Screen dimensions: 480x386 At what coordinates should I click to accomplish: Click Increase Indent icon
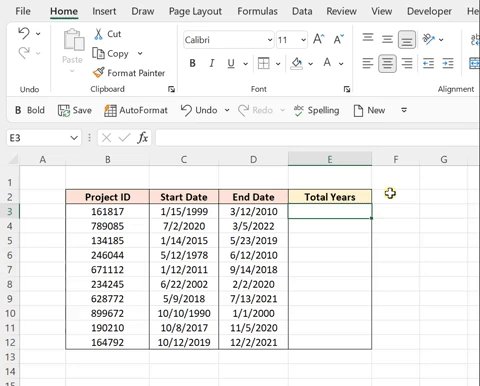448,63
